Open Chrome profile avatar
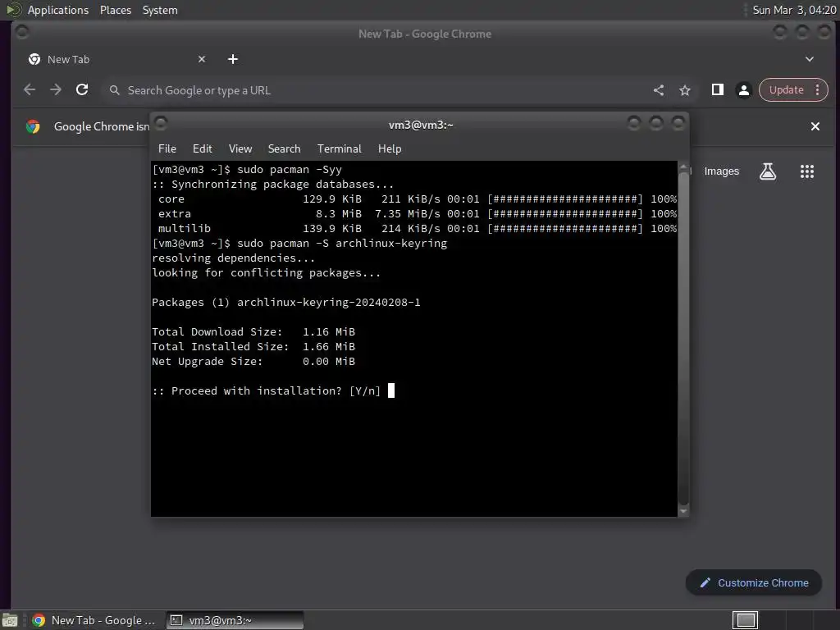Image resolution: width=840 pixels, height=630 pixels. point(743,90)
